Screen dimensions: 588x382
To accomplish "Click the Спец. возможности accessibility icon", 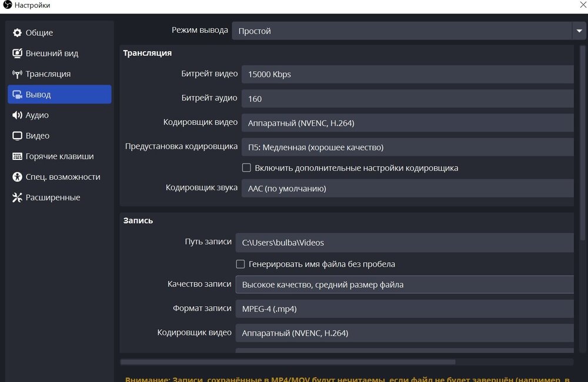I will pyautogui.click(x=17, y=177).
